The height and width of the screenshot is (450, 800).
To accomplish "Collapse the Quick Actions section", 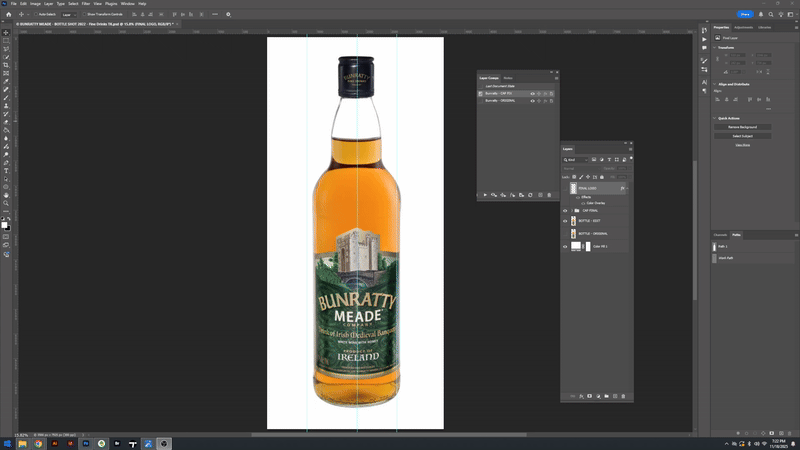I will (x=714, y=118).
